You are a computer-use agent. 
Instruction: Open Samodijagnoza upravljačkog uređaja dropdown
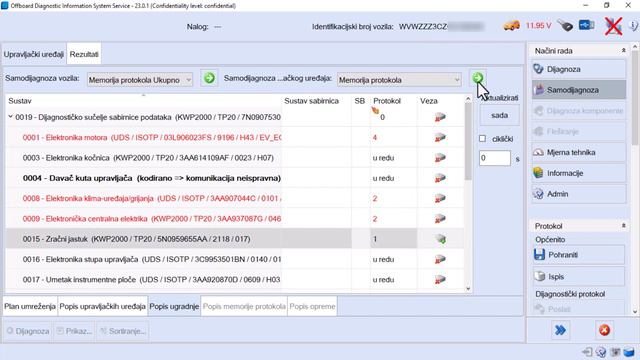pos(399,80)
